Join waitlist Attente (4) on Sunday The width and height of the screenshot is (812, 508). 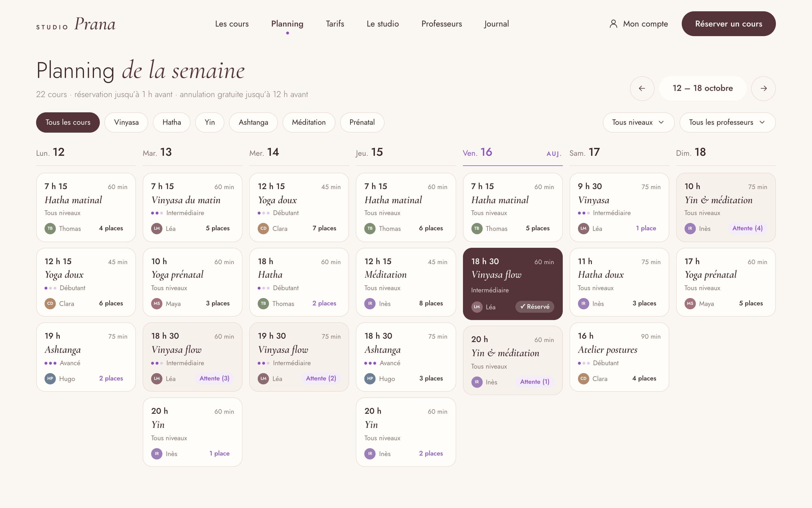tap(747, 229)
